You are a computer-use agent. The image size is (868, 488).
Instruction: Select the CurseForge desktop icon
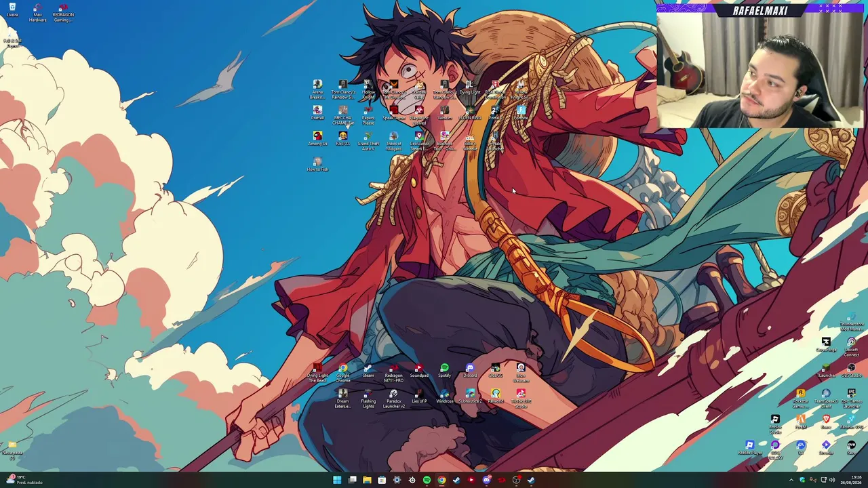(826, 345)
